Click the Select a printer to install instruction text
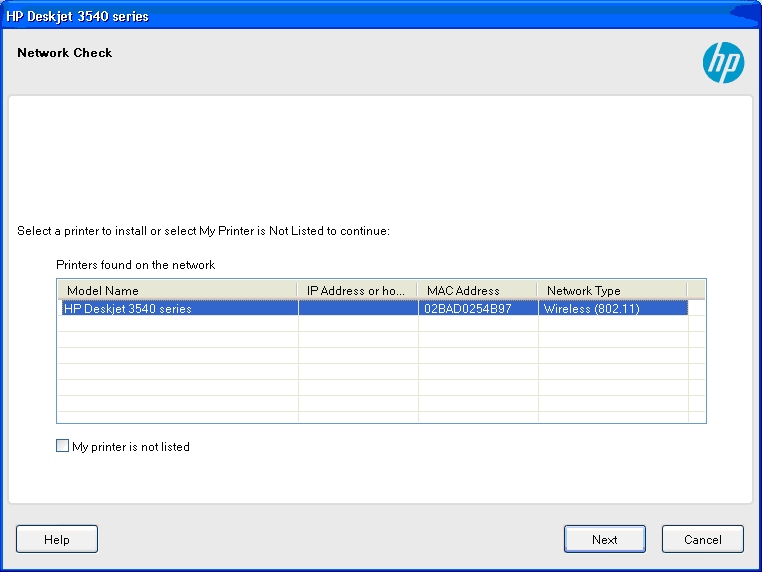The width and height of the screenshot is (762, 572). click(203, 231)
